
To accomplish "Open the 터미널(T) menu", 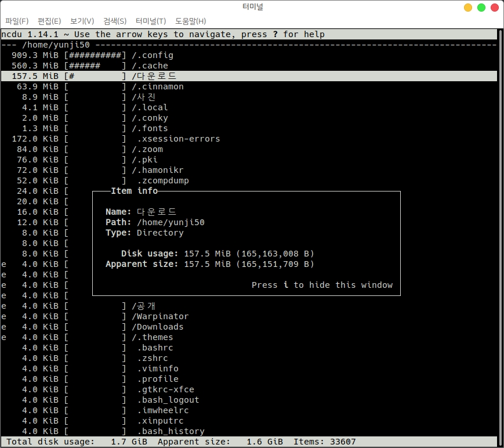I will [x=150, y=21].
